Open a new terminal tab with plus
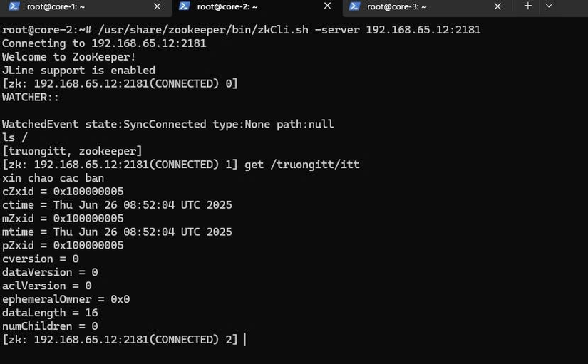 [x=528, y=6]
